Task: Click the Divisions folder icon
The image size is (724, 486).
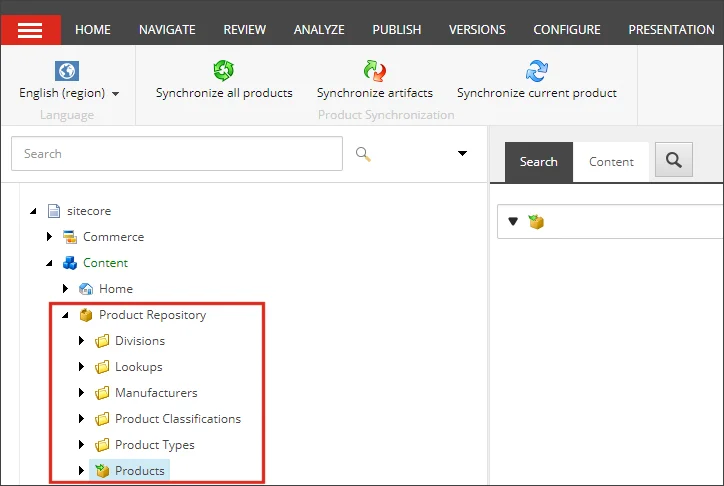Action: click(x=102, y=341)
